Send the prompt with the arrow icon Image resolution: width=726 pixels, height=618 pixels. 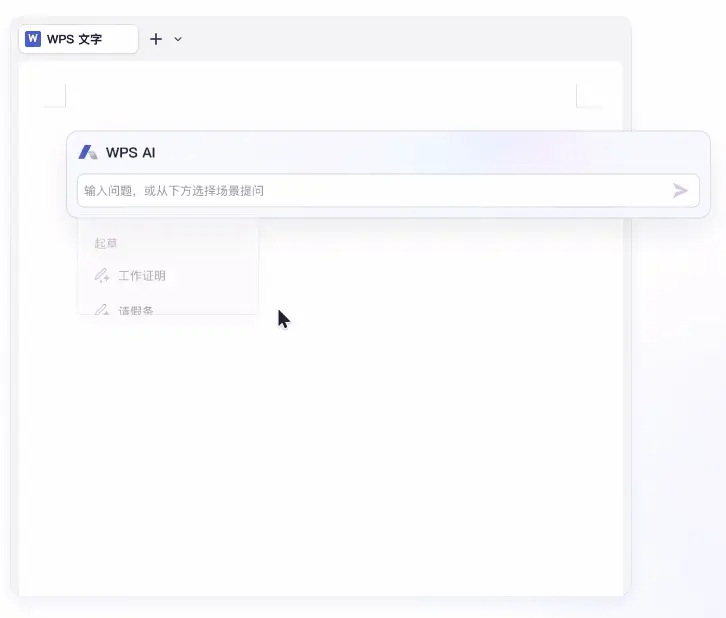(x=680, y=190)
